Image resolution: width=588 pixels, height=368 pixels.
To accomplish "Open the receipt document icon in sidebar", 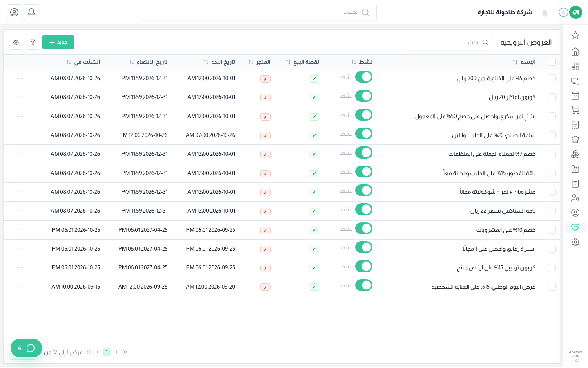I will pos(575,125).
